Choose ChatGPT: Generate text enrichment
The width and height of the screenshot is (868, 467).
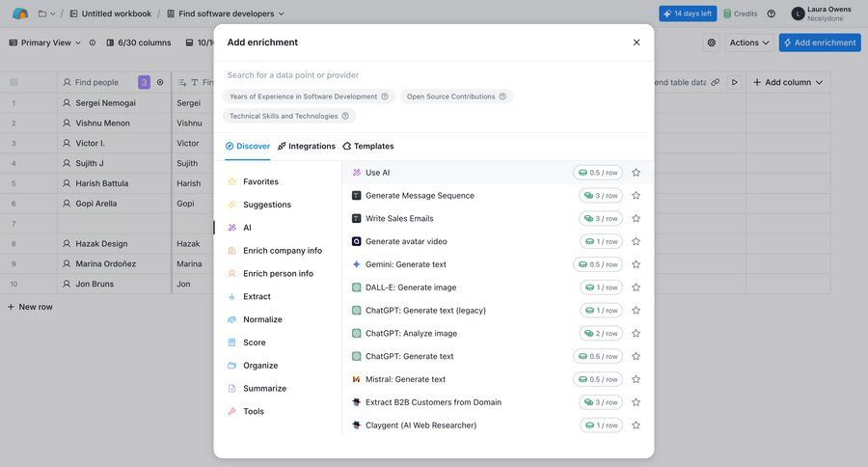495,356
